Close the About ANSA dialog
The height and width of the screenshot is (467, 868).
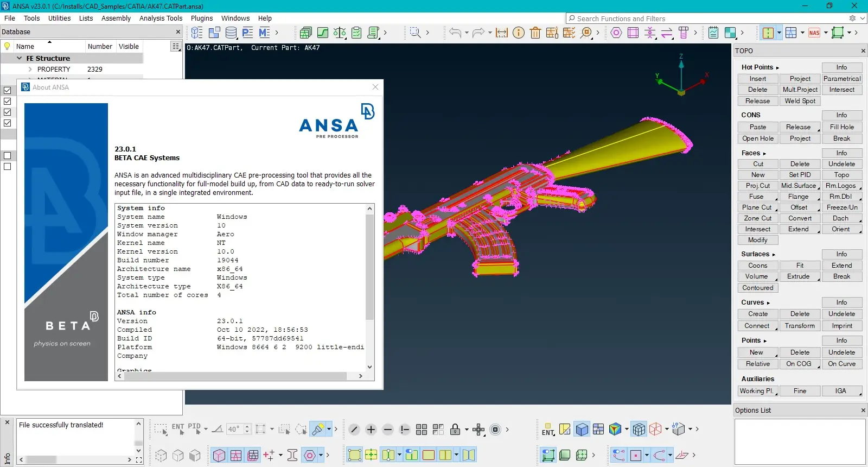(x=375, y=87)
